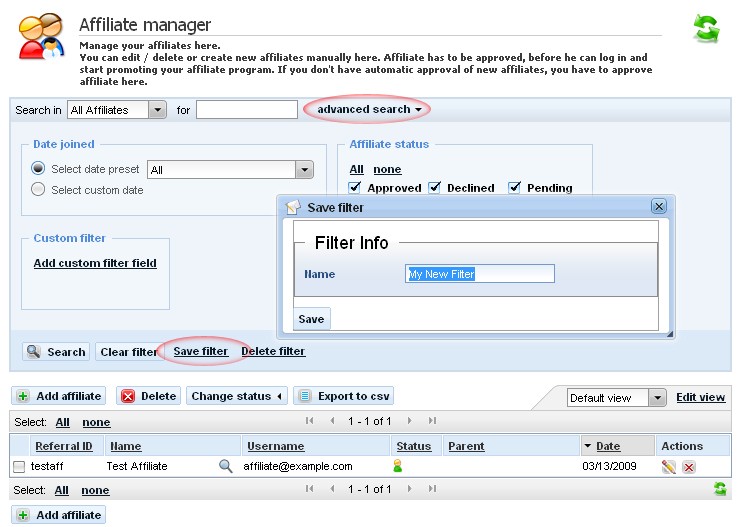The width and height of the screenshot is (739, 527).
Task: Click the red delete icon in Actions column
Action: [689, 467]
